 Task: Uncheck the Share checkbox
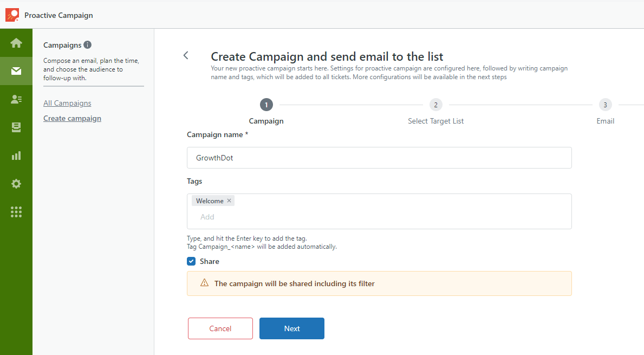point(191,261)
